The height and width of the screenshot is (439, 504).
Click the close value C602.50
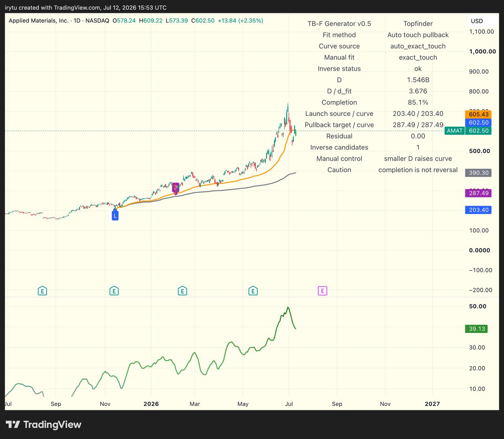(203, 20)
